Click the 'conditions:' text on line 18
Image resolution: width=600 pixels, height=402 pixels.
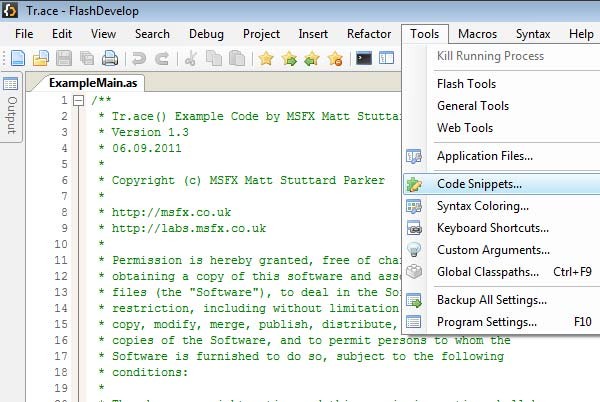click(150, 373)
